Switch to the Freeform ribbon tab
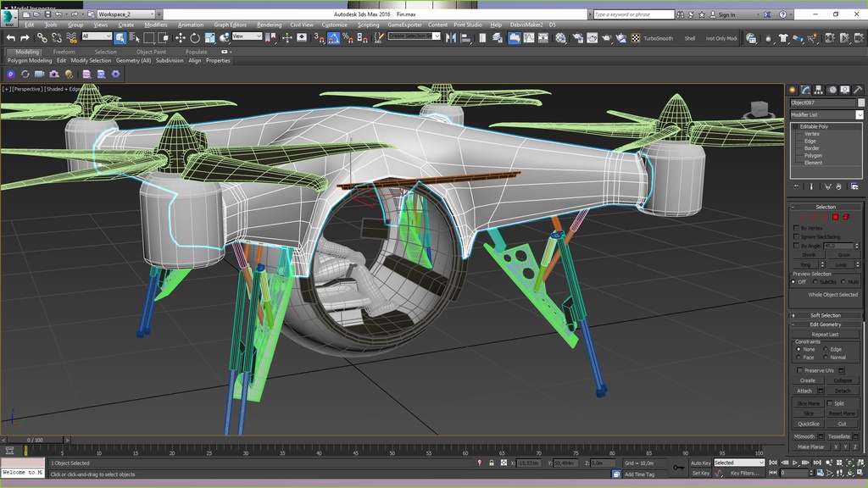 tap(64, 52)
